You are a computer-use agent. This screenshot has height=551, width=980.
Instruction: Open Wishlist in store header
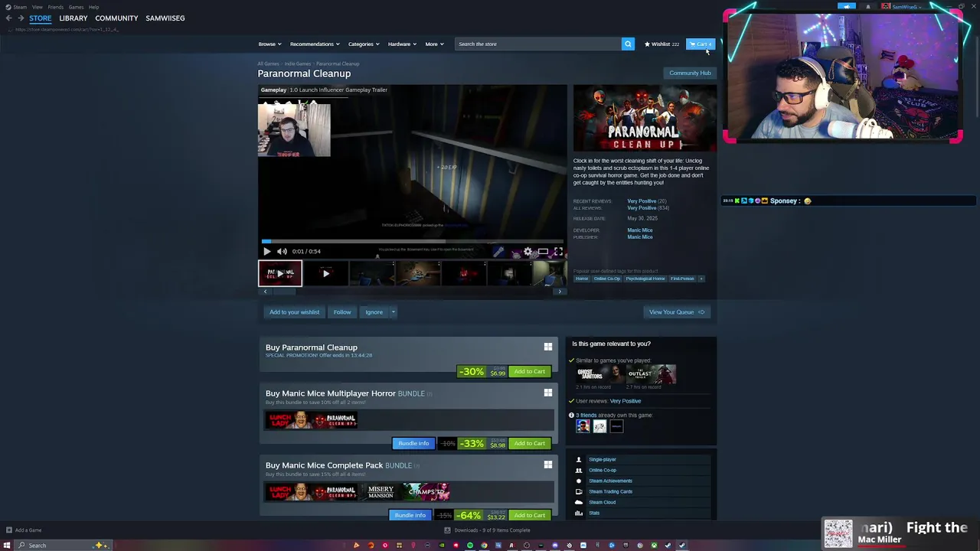[661, 44]
